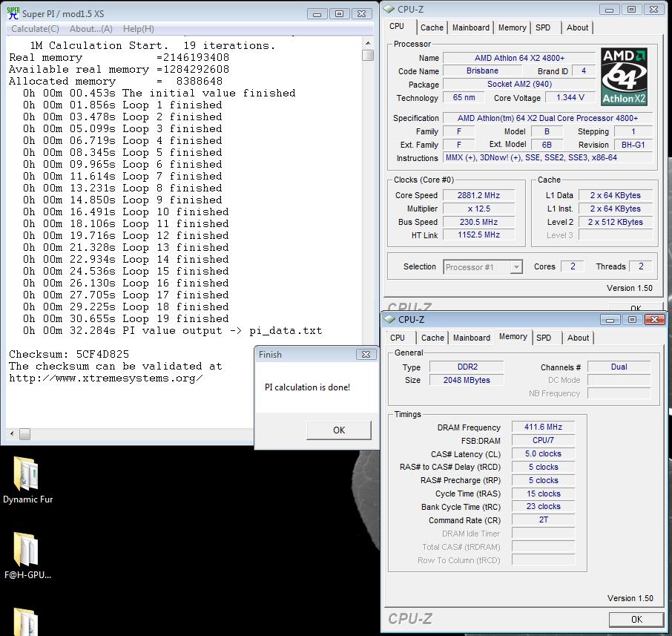Click the Level 2 cache value 2 x 512 KBytes
The width and height of the screenshot is (672, 636).
615,222
